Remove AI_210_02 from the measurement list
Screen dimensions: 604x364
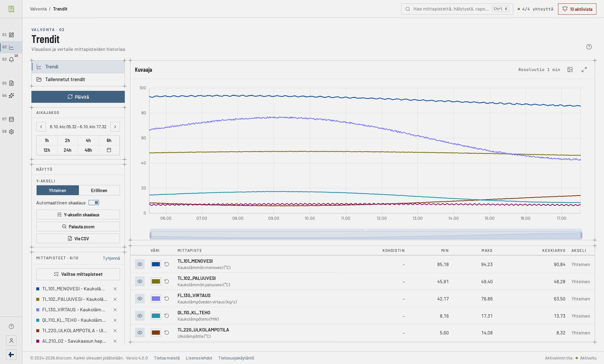(x=115, y=341)
